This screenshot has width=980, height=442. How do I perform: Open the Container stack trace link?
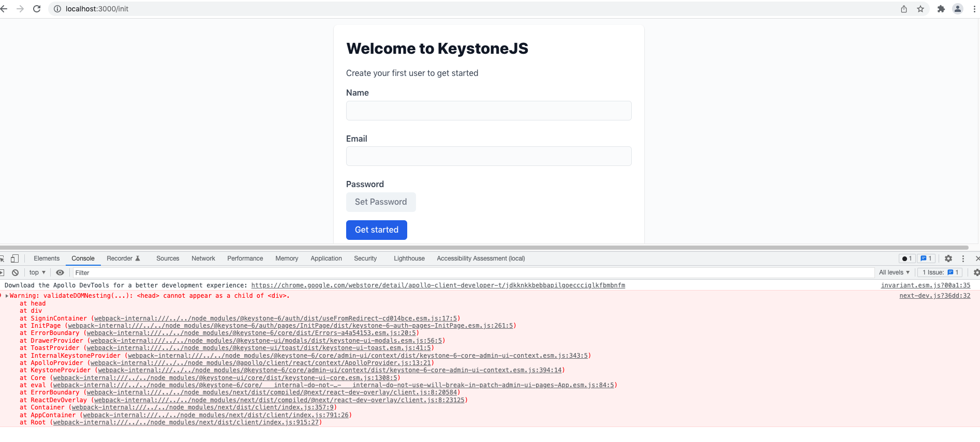pos(203,407)
